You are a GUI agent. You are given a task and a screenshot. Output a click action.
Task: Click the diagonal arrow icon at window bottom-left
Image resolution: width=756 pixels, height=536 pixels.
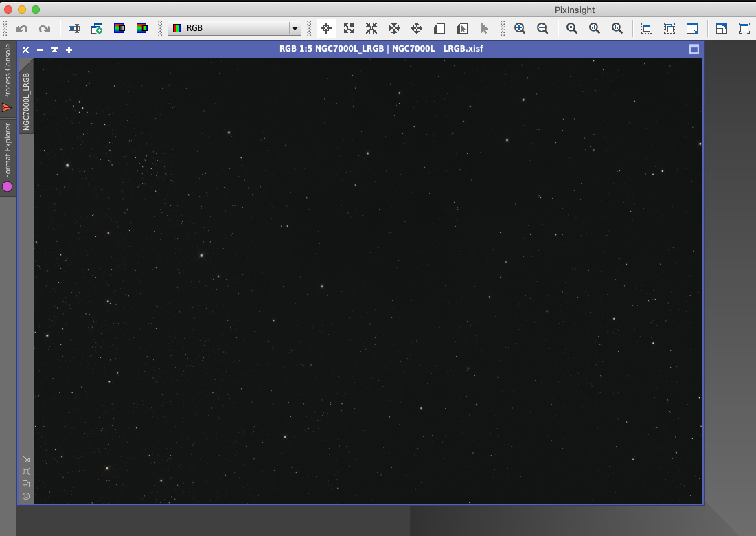[26, 459]
